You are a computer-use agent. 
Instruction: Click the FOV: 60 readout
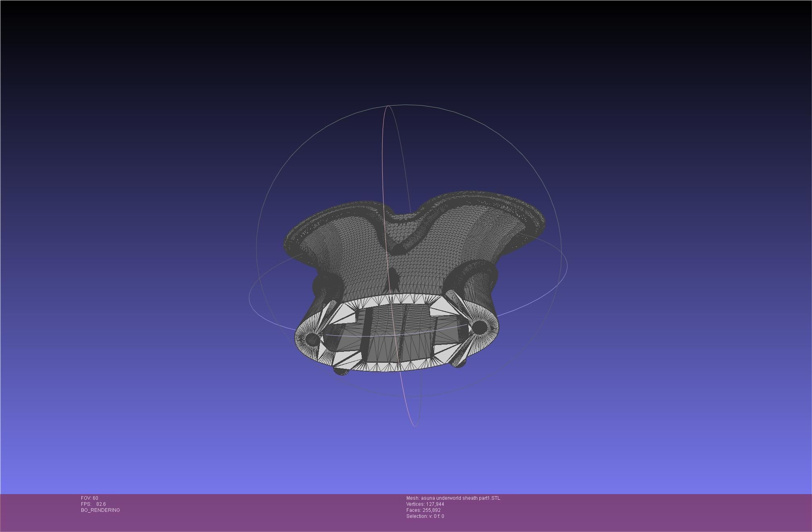[x=89, y=498]
